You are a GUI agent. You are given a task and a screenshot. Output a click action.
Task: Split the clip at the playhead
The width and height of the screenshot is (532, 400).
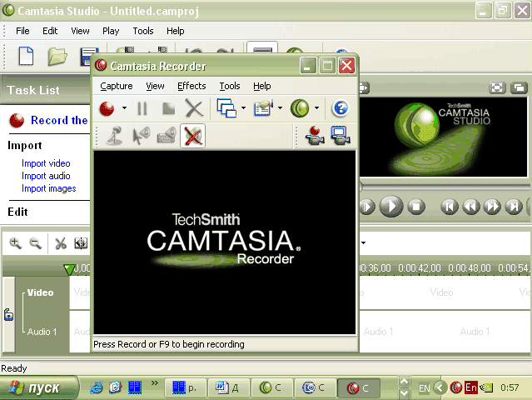(81, 243)
